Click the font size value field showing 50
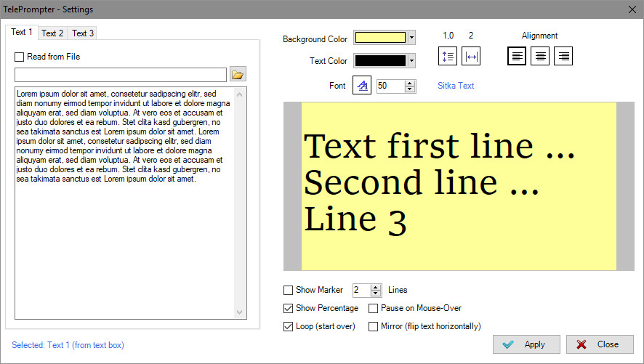644x364 pixels. click(x=390, y=86)
